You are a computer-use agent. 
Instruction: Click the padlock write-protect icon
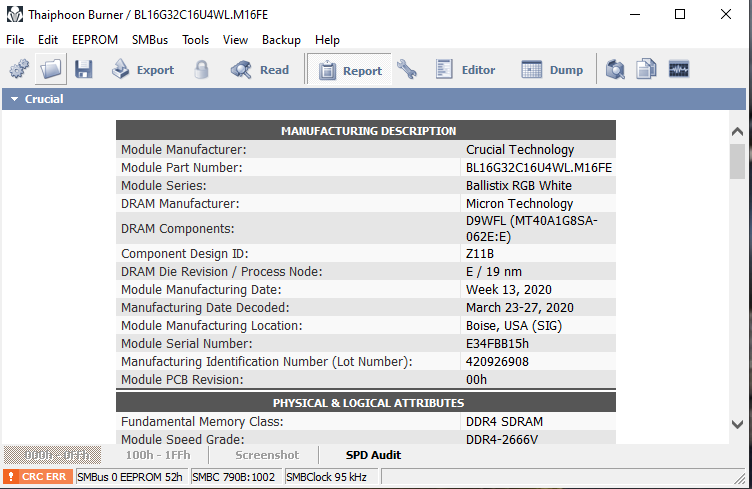[x=201, y=70]
